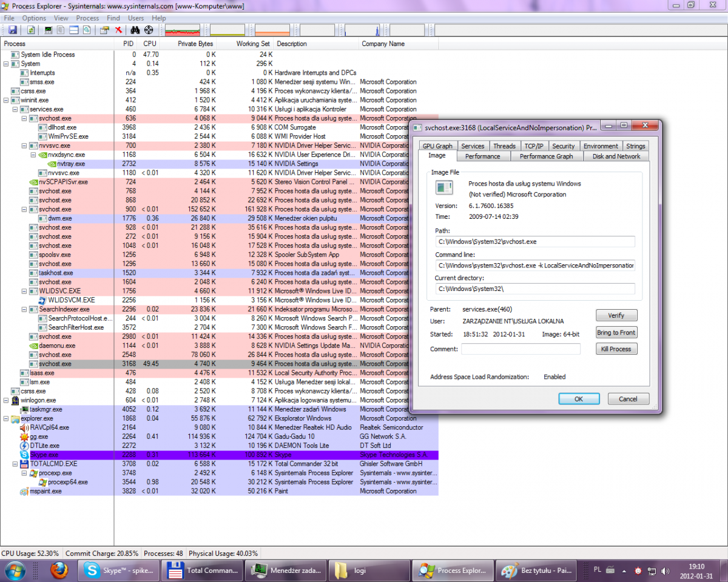
Task: Click the Path field in the dialog
Action: pos(535,241)
